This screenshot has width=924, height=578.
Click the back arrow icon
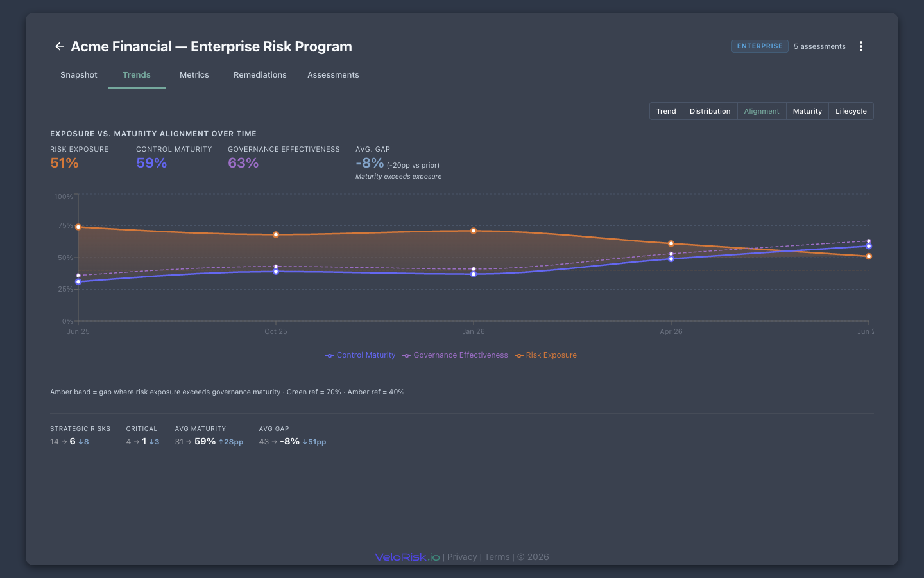[x=60, y=46]
